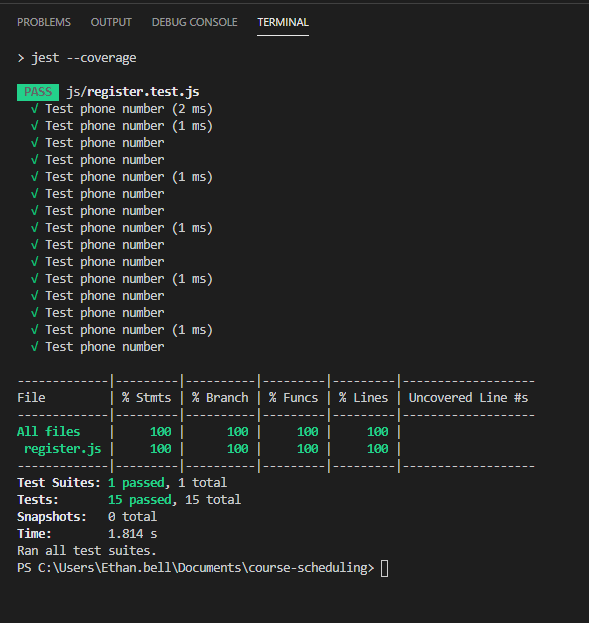Click the register.js coverage row label
The image size is (589, 623).
coord(62,449)
